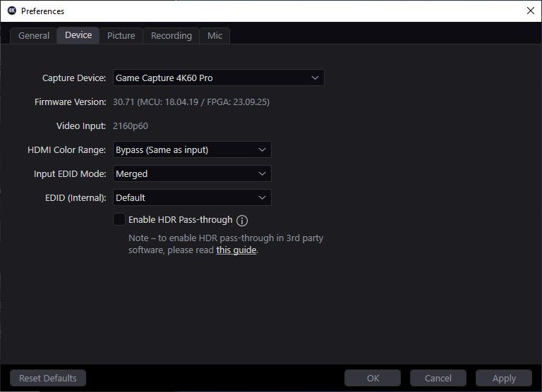Switch to the Mic tab

215,35
